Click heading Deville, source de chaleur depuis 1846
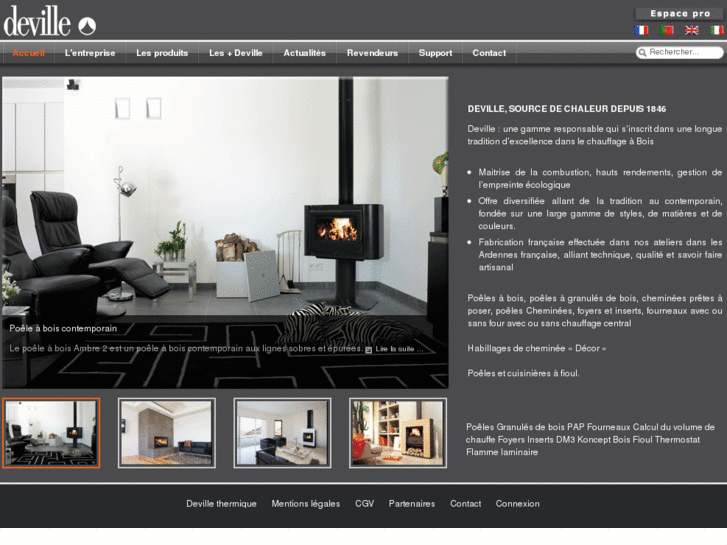The image size is (727, 545). click(x=567, y=109)
